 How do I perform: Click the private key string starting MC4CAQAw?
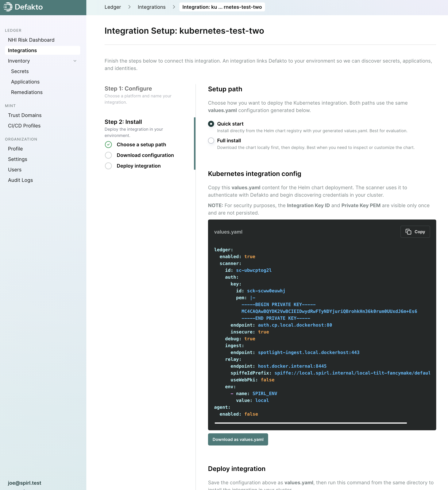click(x=329, y=311)
